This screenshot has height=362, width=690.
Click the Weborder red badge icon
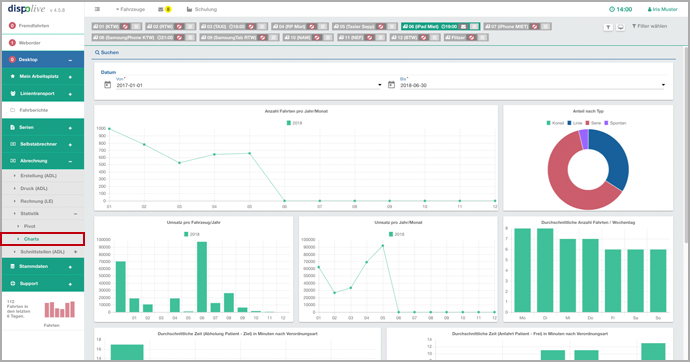click(12, 43)
